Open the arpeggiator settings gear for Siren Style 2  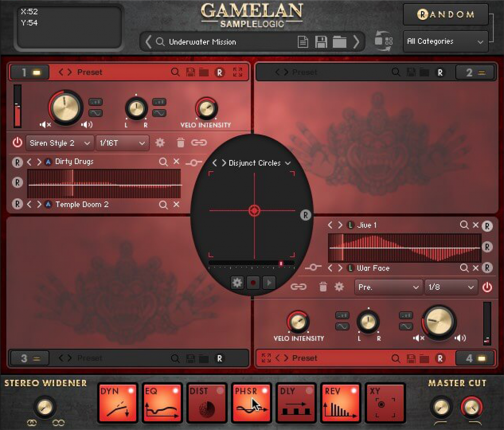click(159, 143)
